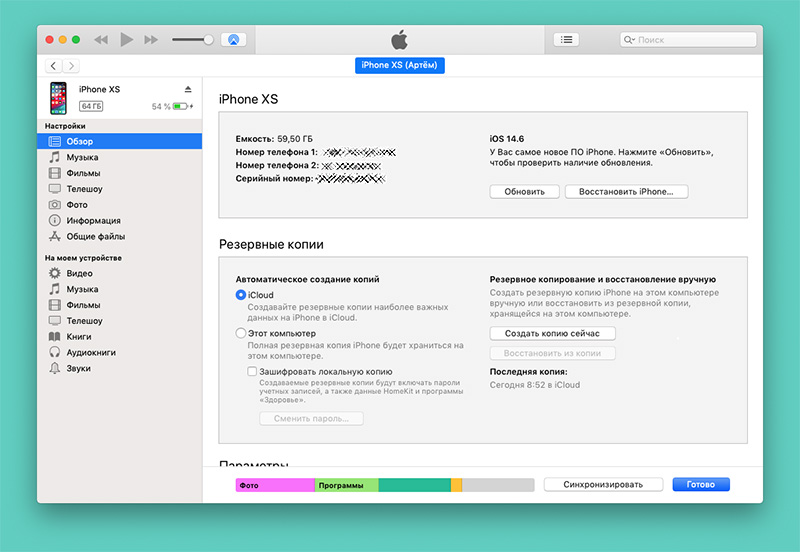Click Восстановить из копии button
This screenshot has height=552, width=800.
point(553,353)
